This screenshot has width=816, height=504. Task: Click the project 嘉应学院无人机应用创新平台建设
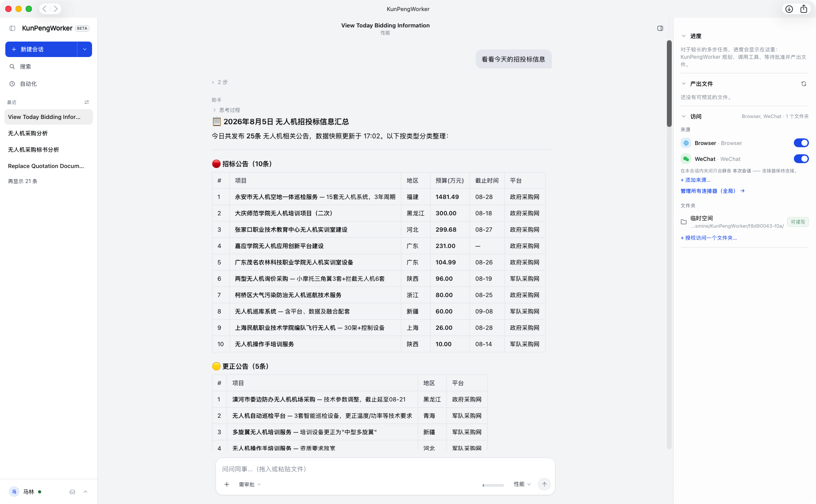click(279, 246)
